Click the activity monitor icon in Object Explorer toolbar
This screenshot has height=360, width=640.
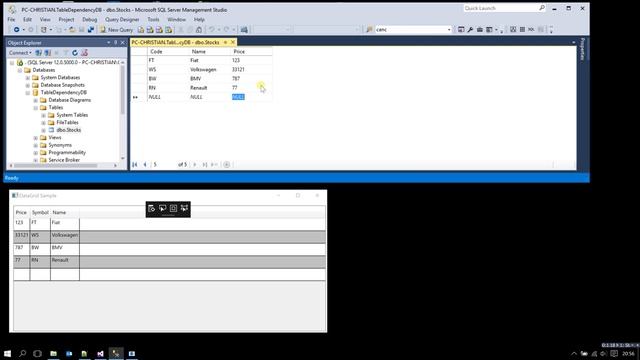coord(84,53)
